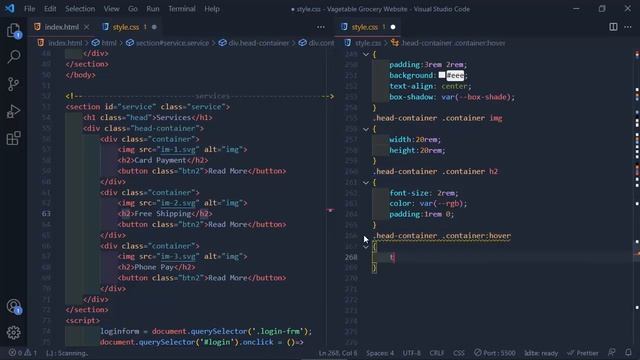Click line number 63 in left editor
The image size is (640, 360).
coord(46,213)
